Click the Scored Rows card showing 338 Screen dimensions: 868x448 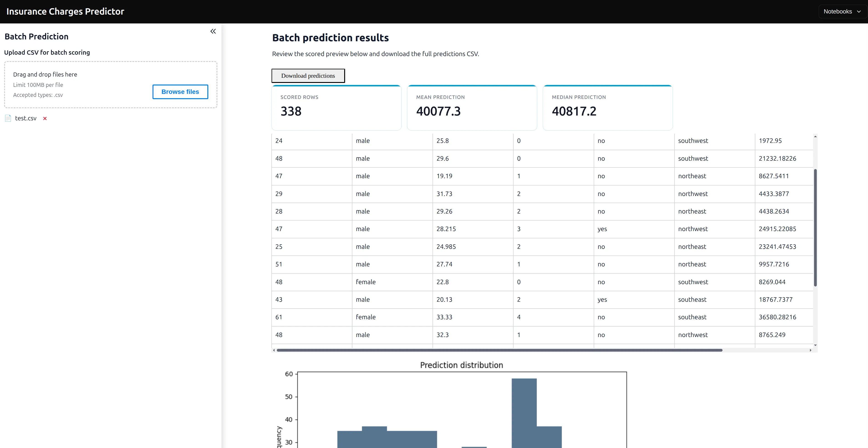(x=336, y=108)
